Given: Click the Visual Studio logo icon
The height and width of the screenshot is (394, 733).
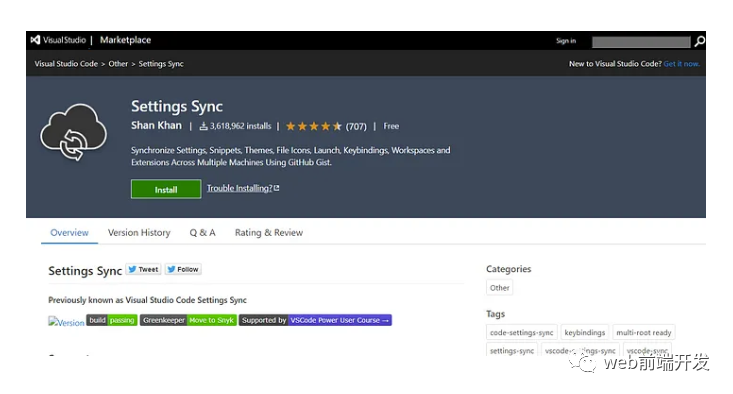Looking at the screenshot, I should pyautogui.click(x=35, y=40).
